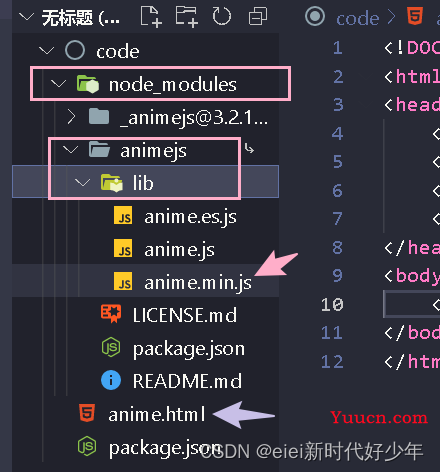This screenshot has width=440, height=472.
Task: Click the JS icon of anime.es.js
Action: point(123,215)
